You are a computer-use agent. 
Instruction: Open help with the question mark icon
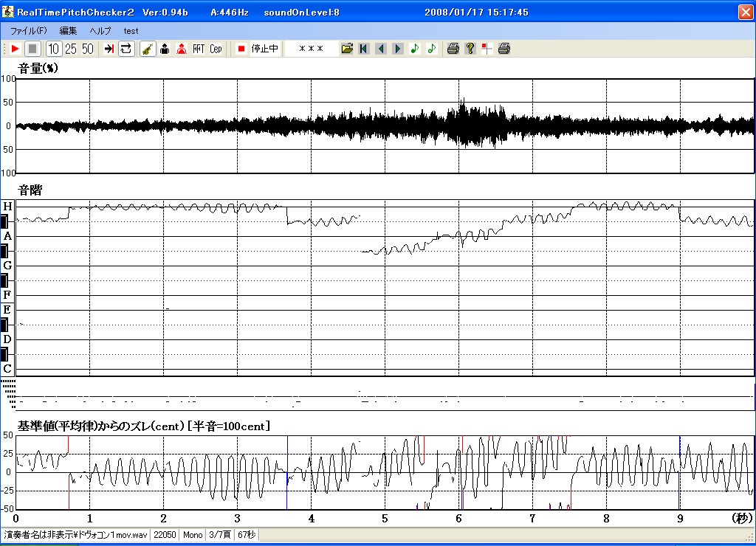[x=470, y=49]
